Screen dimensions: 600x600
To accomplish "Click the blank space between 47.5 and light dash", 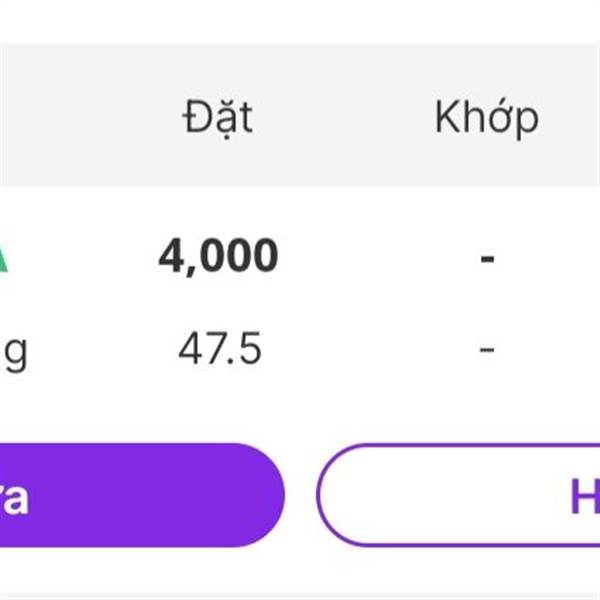I will tap(370, 350).
